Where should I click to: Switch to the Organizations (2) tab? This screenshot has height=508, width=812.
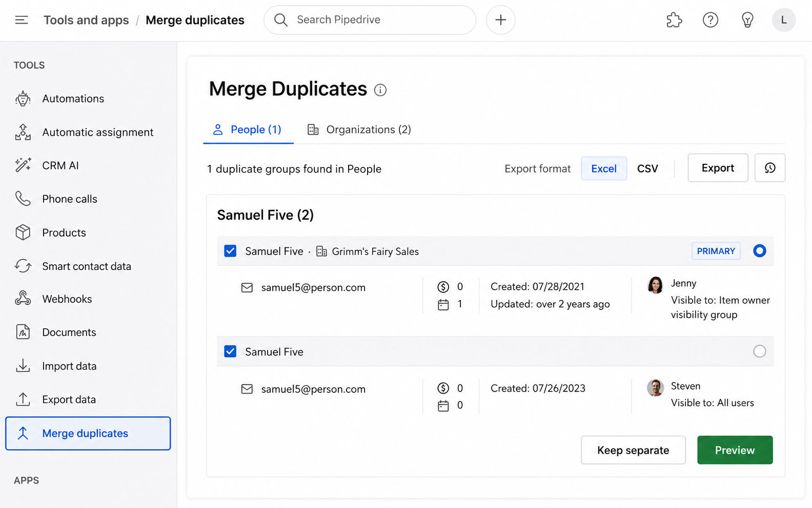(x=359, y=130)
